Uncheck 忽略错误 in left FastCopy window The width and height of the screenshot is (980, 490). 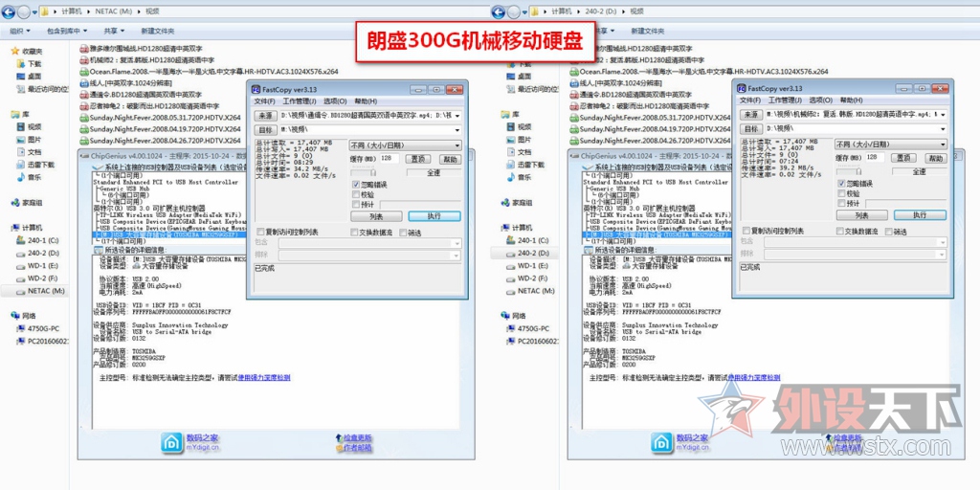369,185
